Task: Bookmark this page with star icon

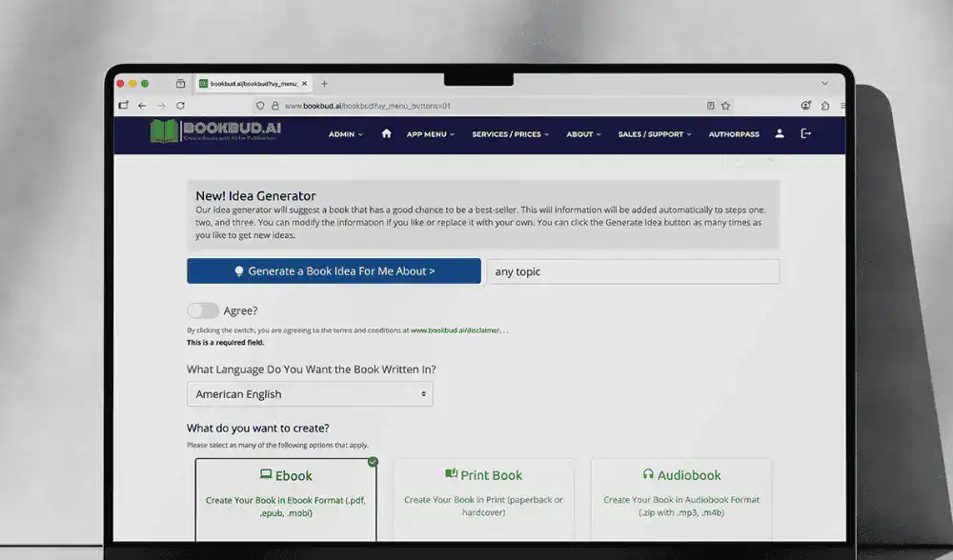Action: [725, 106]
